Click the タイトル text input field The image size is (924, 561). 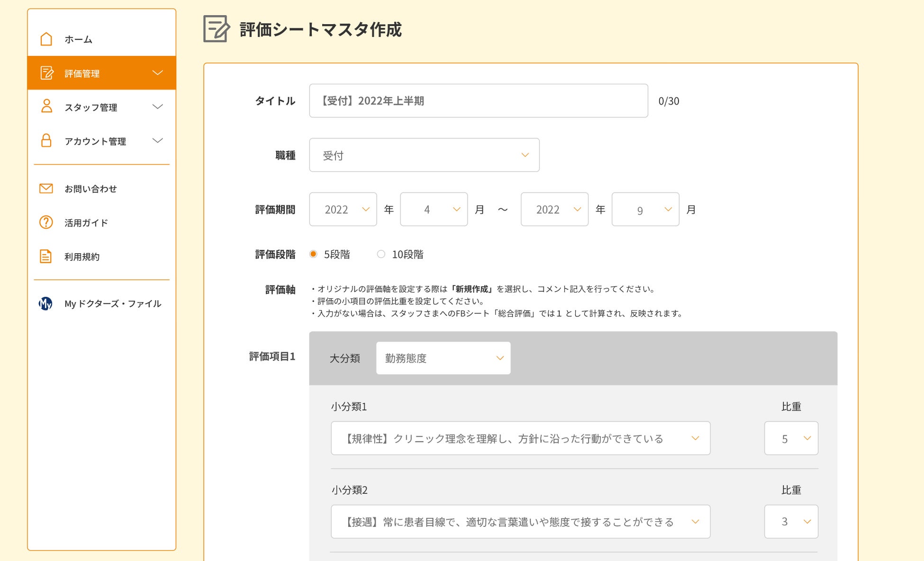pos(478,101)
